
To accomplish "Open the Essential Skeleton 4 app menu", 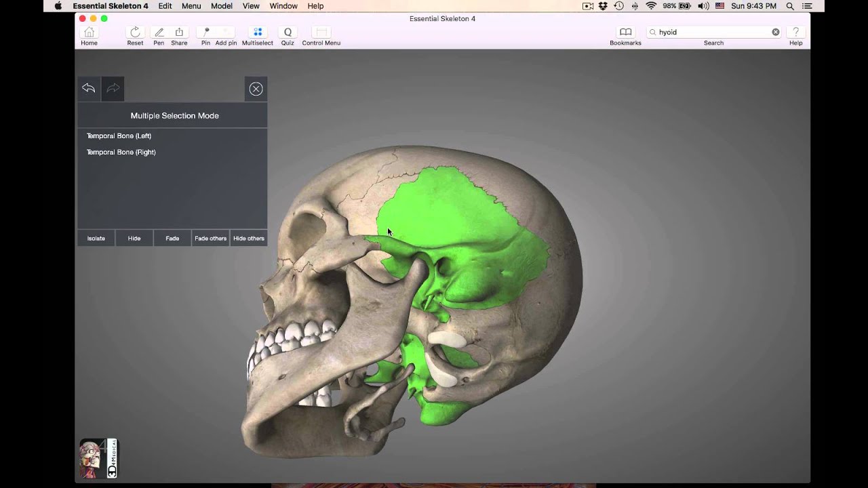I will tap(111, 6).
